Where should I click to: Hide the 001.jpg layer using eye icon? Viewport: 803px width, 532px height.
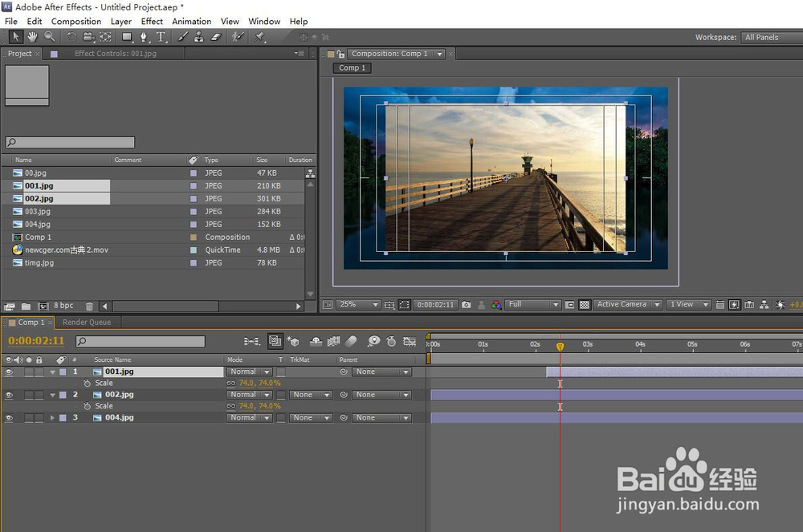coord(10,372)
